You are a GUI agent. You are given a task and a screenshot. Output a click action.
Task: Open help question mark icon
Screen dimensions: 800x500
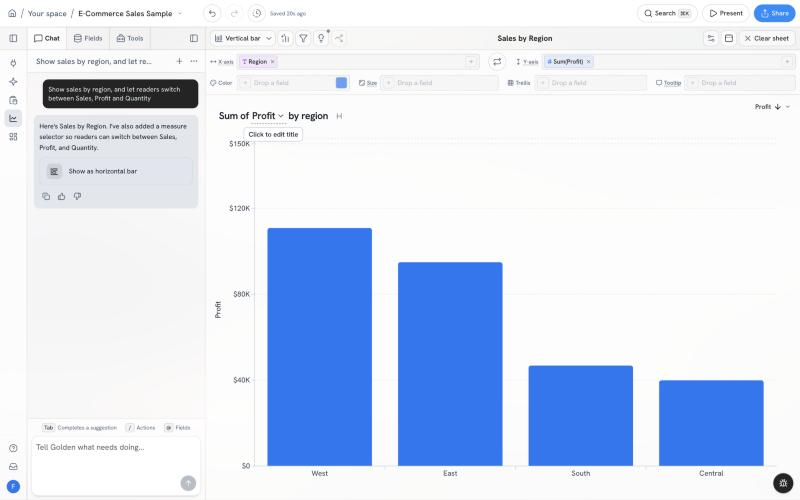point(13,448)
